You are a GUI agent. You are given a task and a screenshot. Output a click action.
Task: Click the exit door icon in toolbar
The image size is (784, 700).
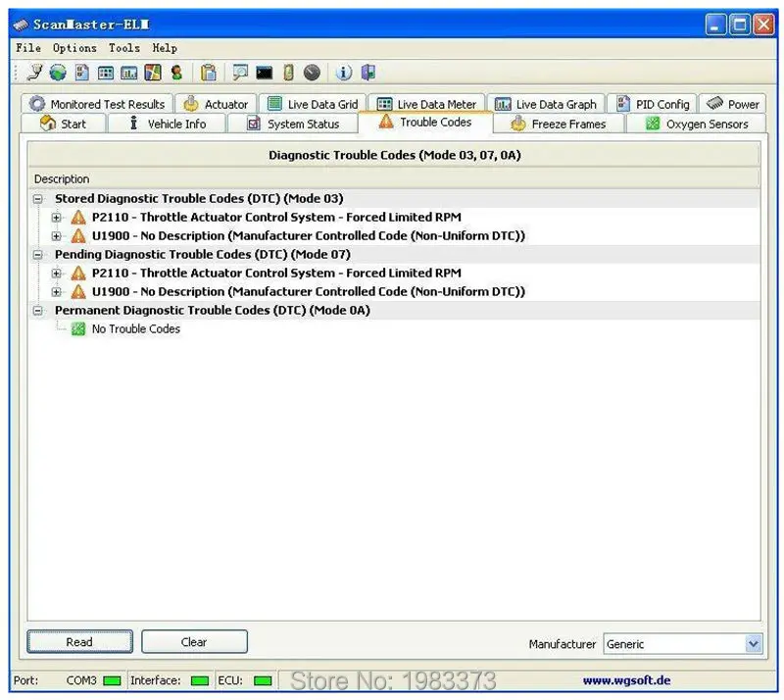(368, 74)
